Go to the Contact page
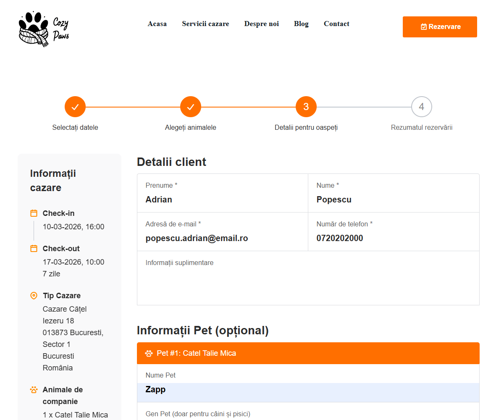This screenshot has width=504, height=420. [336, 24]
